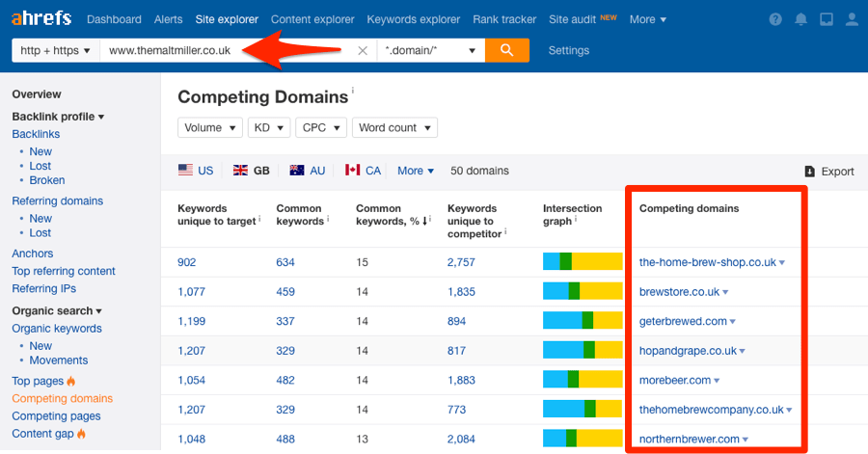Open Lost under Referring domains
Screen dimensions: 868x454
tap(40, 233)
